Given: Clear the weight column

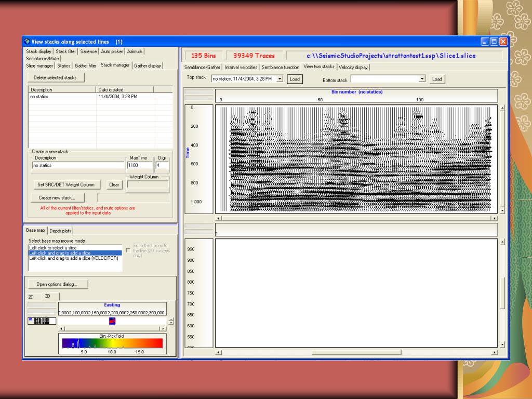Looking at the screenshot, I should (x=114, y=184).
